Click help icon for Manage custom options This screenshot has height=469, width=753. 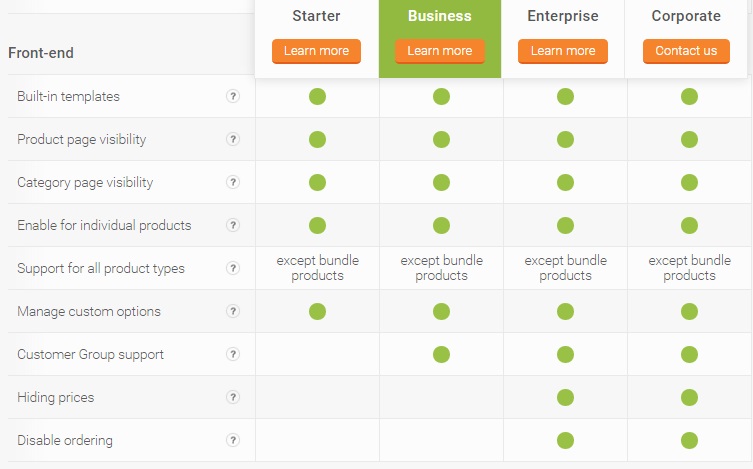tap(233, 311)
